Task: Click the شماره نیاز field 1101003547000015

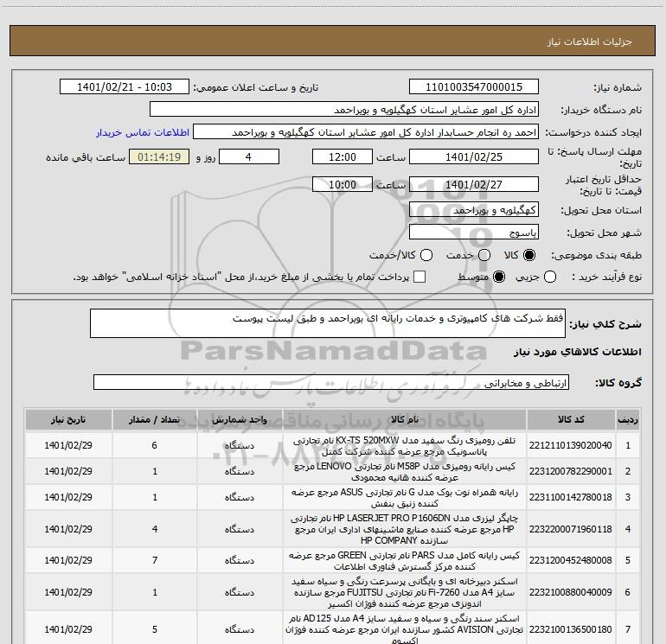Action: click(x=474, y=87)
